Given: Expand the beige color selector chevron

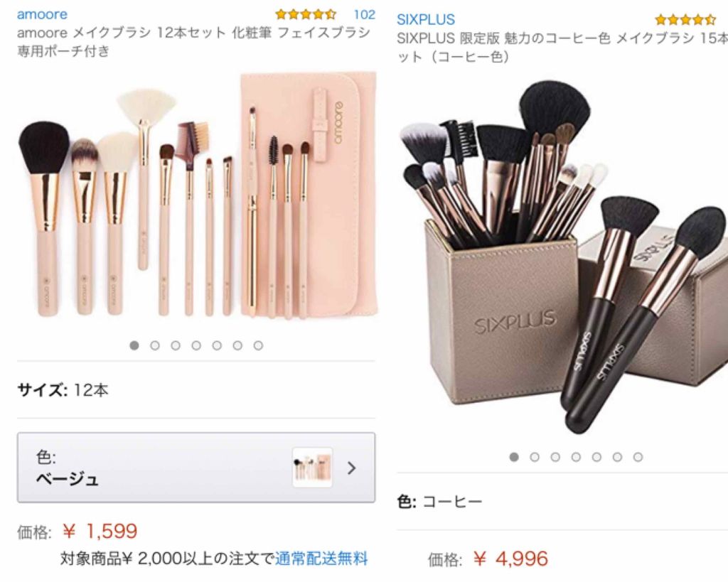Looking at the screenshot, I should coord(351,468).
